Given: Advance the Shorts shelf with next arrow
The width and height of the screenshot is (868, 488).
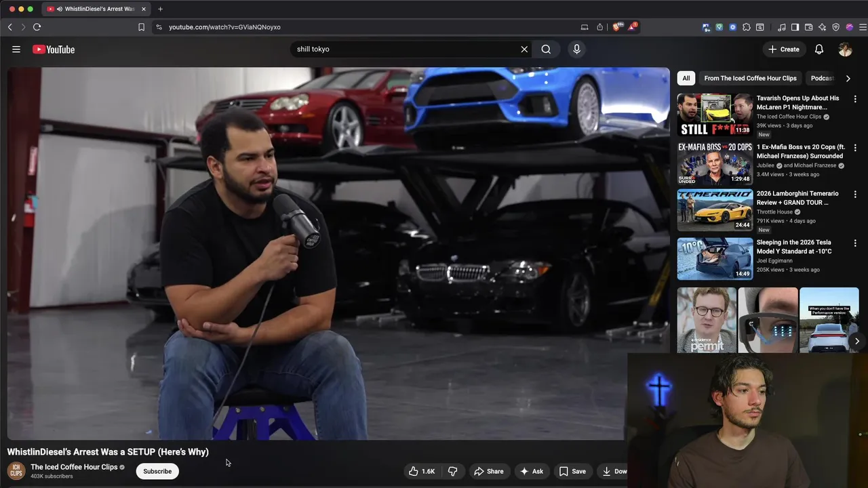Looking at the screenshot, I should [x=856, y=342].
